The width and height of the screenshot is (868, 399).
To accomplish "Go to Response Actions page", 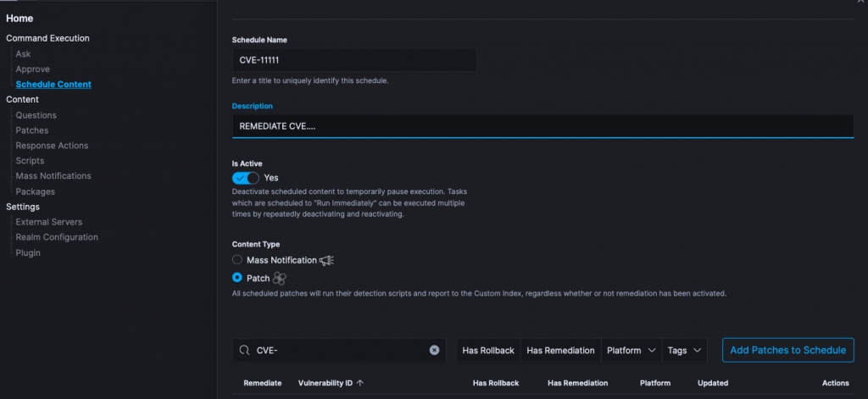I will (x=52, y=146).
